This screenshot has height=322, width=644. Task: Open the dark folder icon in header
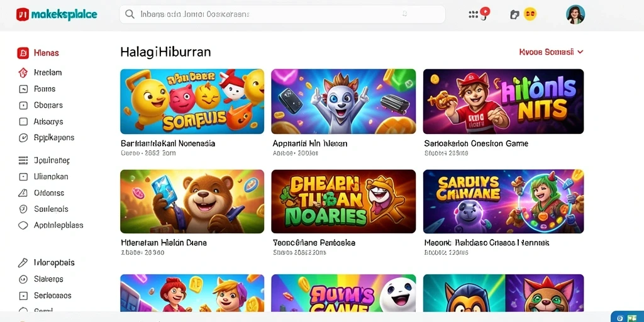(514, 15)
